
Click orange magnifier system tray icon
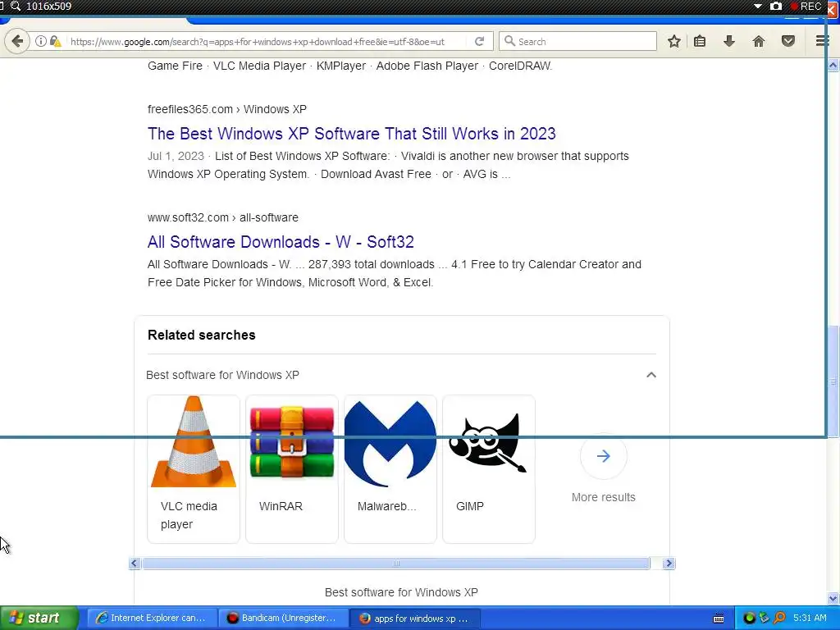[779, 618]
